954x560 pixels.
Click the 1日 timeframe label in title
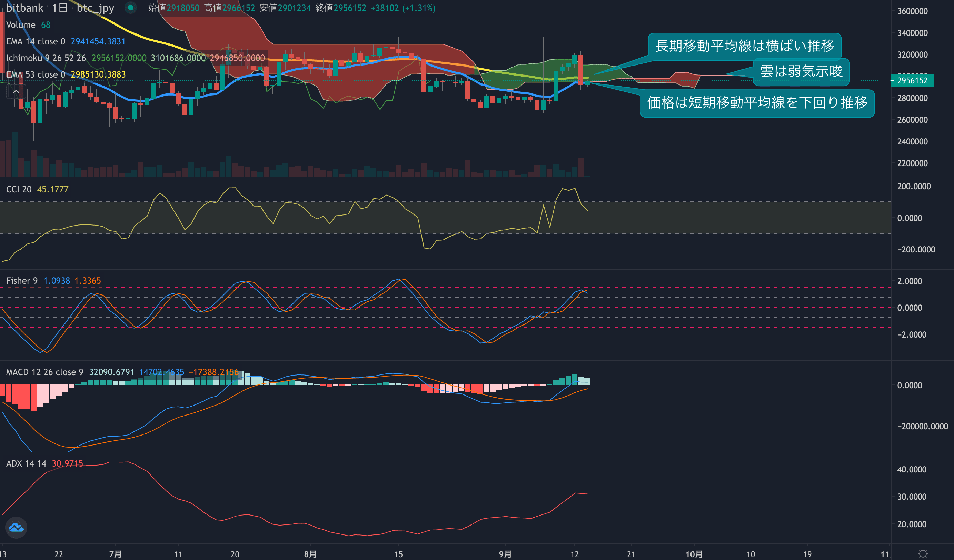(59, 8)
